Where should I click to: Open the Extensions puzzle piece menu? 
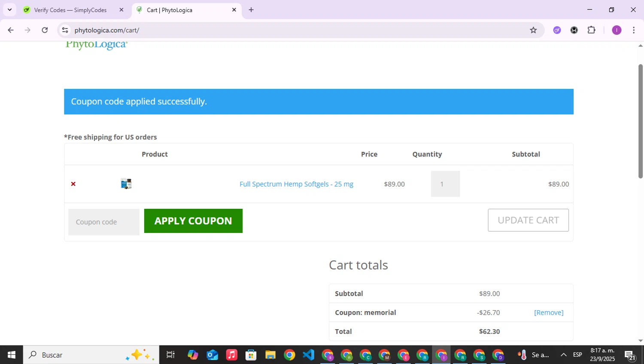click(592, 30)
